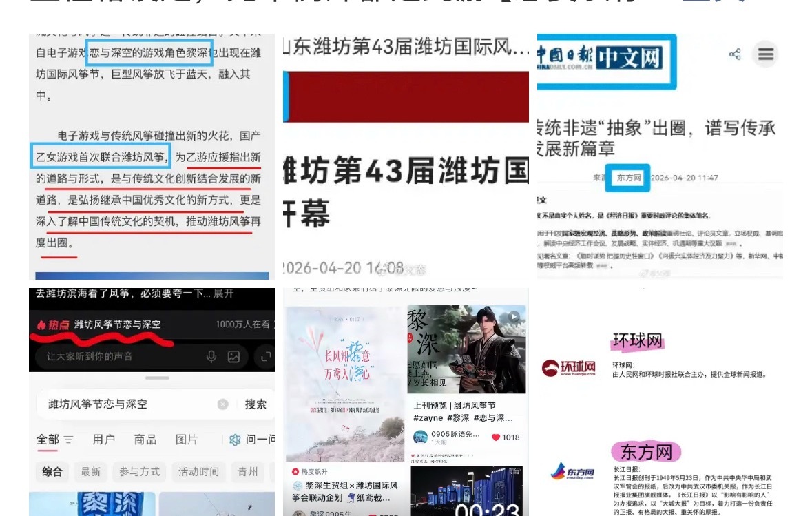Tap the 搜索 search button
This screenshot has width=812, height=516.
click(256, 404)
